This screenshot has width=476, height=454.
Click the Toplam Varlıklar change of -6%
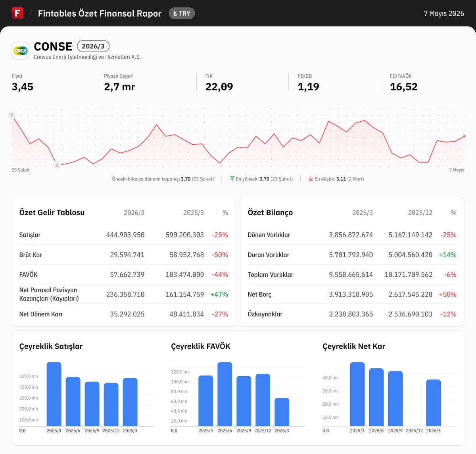pos(451,274)
